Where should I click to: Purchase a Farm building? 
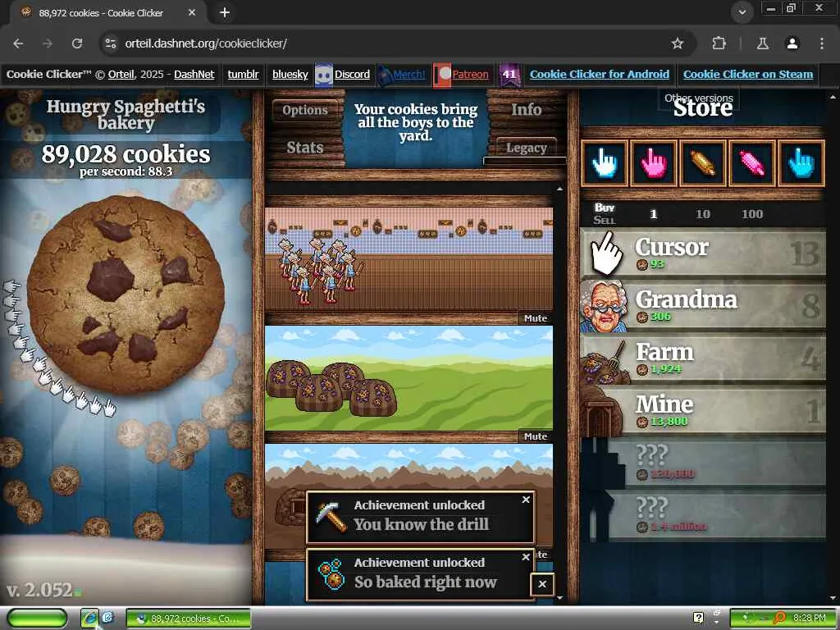pos(703,358)
